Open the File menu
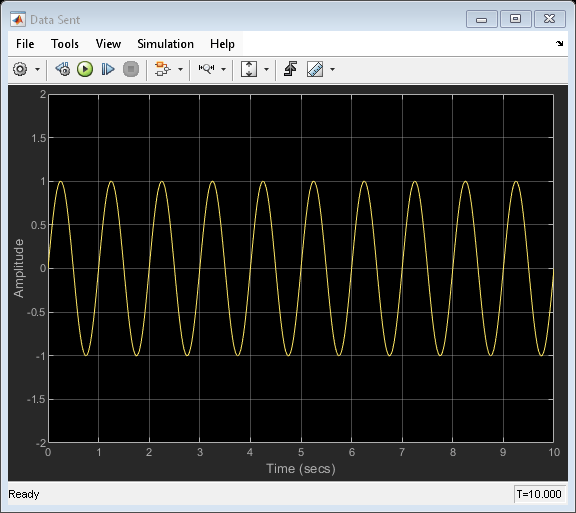 (x=25, y=44)
